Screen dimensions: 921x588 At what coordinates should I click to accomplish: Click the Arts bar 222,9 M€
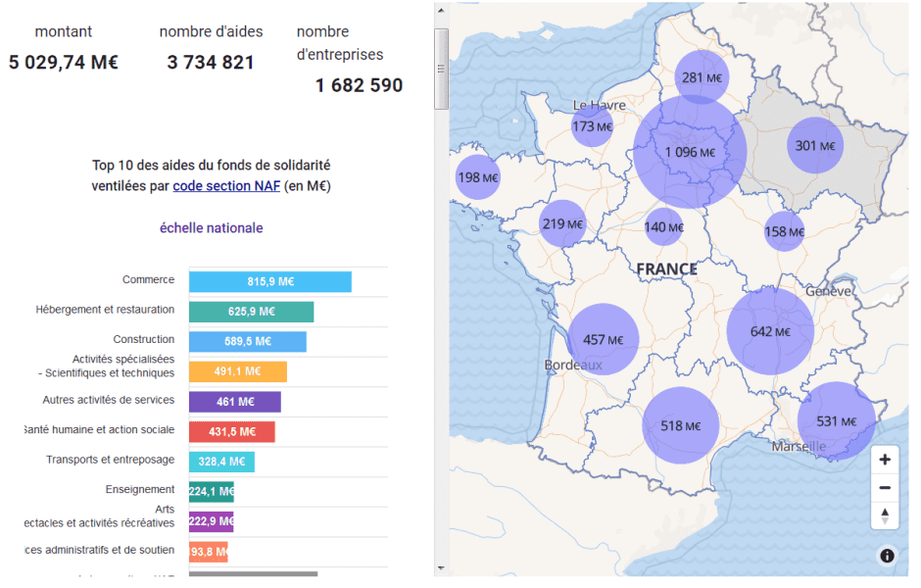click(x=212, y=521)
